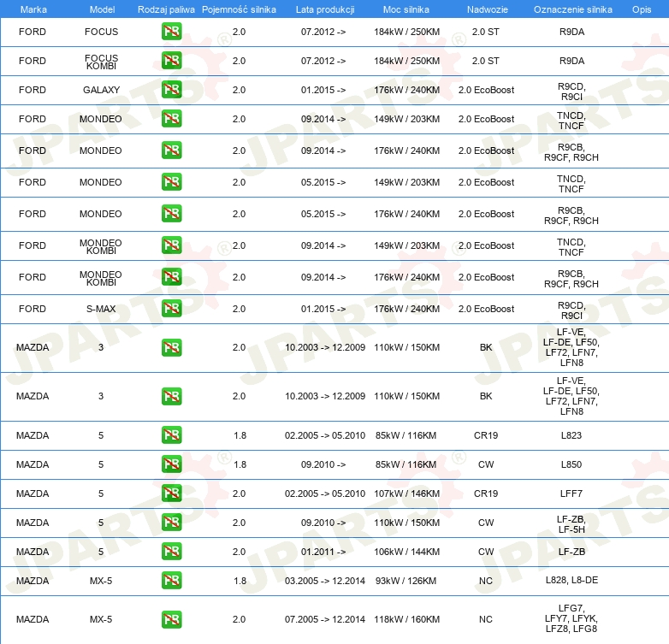Screen dimensions: 669x644
Task: Click 2.0 EcoBoost in the GALAXY row
Action: (x=487, y=90)
